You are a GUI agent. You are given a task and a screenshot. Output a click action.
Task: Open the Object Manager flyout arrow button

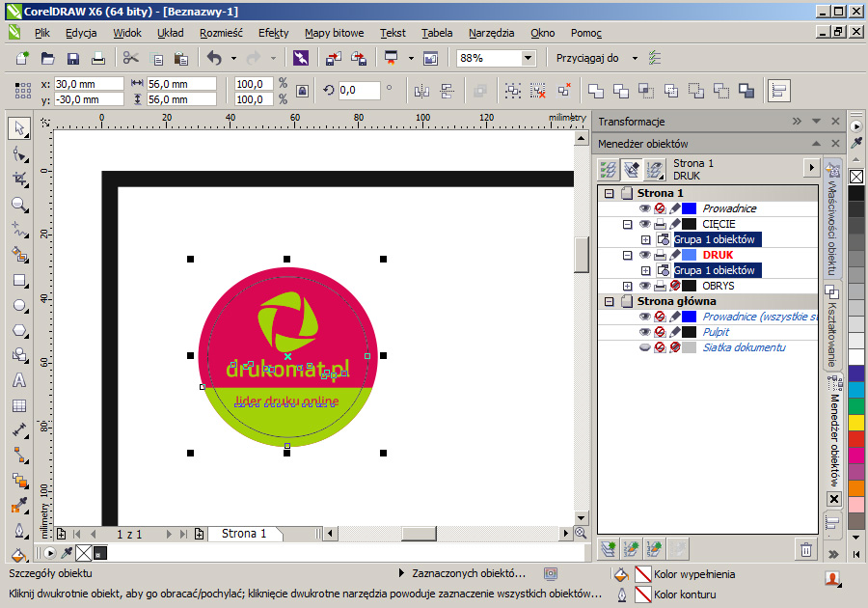tap(811, 167)
